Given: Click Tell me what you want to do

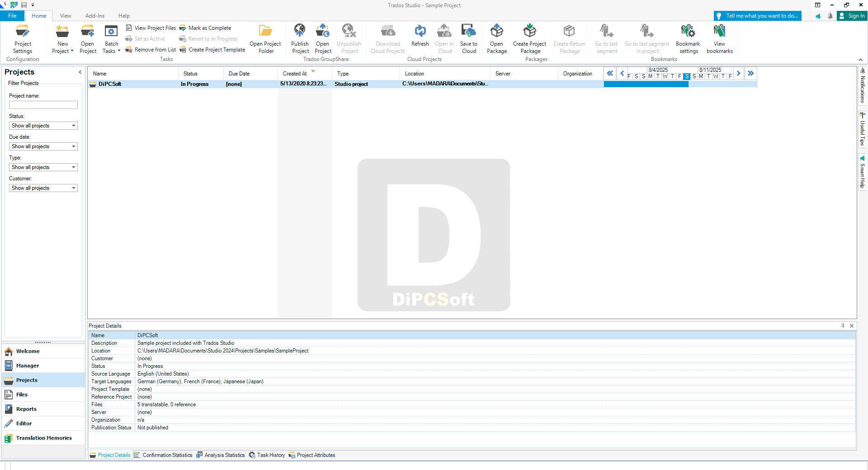Looking at the screenshot, I should point(758,16).
